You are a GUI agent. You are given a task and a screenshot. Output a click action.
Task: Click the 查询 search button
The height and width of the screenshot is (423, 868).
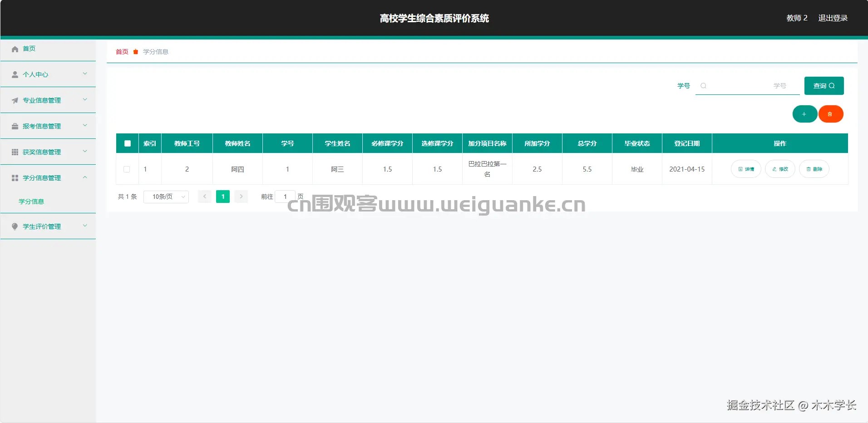(x=824, y=86)
